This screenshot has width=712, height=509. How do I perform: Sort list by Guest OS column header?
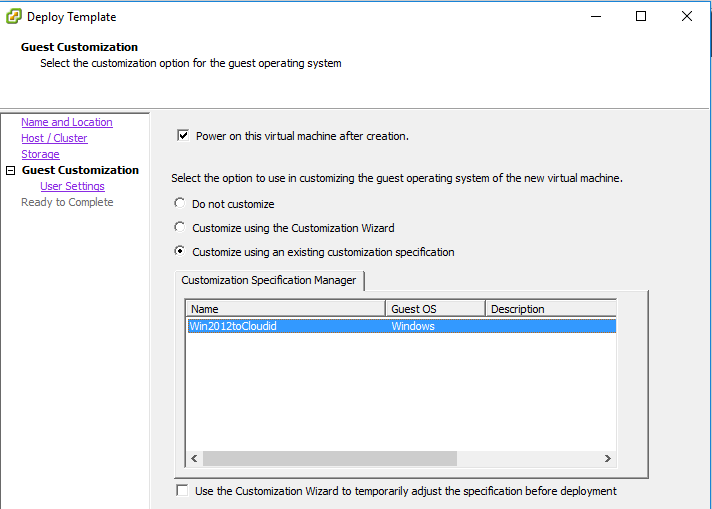435,309
